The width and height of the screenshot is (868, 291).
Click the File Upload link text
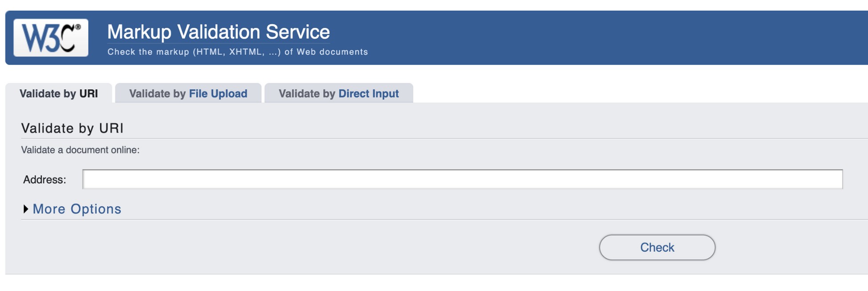click(217, 93)
